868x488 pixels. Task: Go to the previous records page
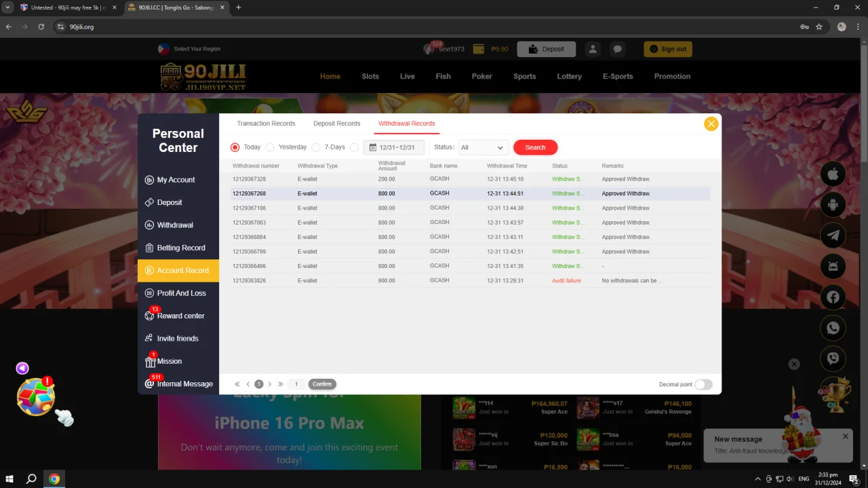pos(248,384)
